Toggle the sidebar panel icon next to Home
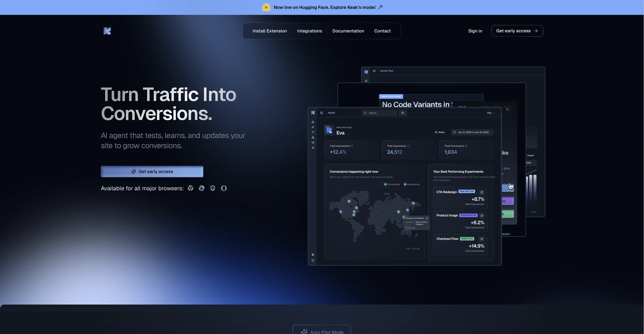 322,113
